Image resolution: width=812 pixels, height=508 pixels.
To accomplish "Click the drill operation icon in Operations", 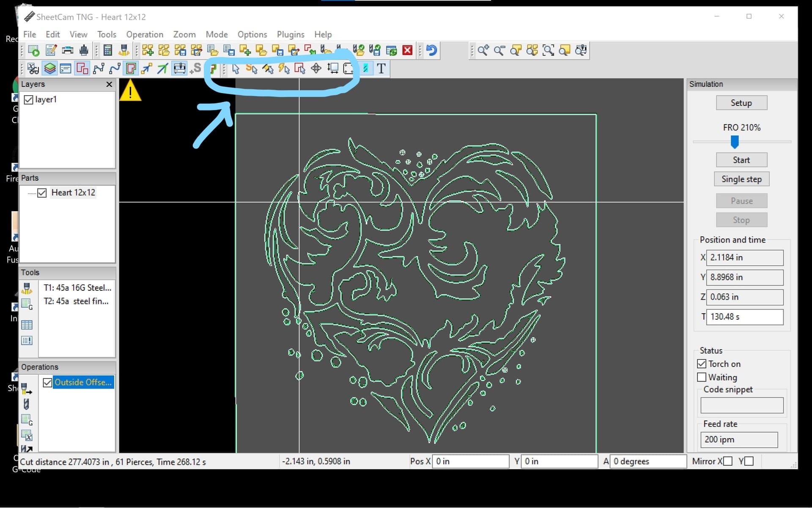I will (26, 404).
